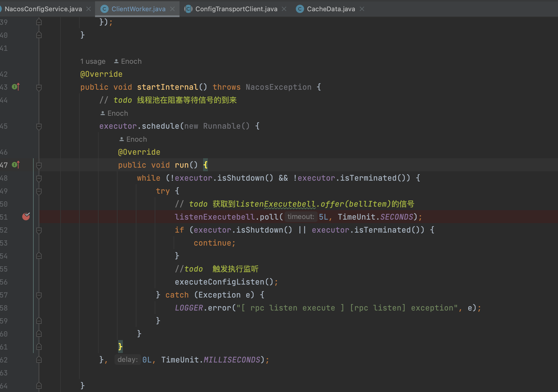Screen dimensions: 558x392
Task: Click the SECONDS constant on line 51
Action: (397, 217)
